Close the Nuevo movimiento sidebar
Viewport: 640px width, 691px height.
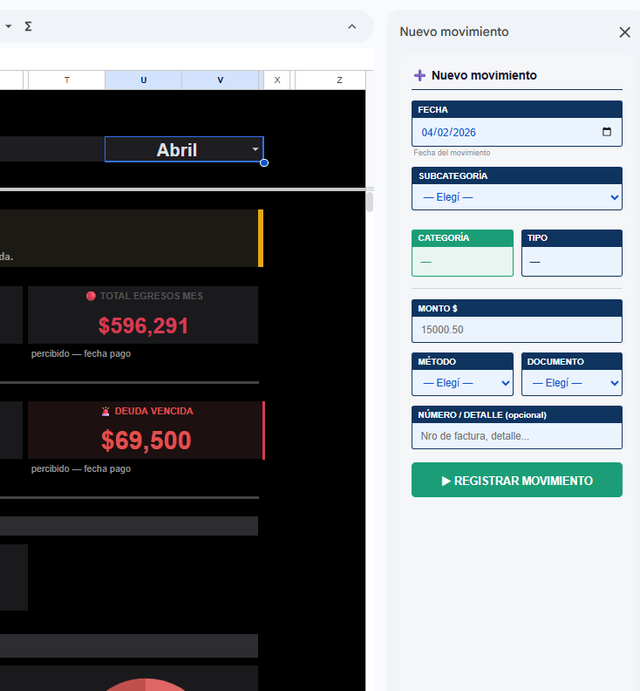(625, 32)
